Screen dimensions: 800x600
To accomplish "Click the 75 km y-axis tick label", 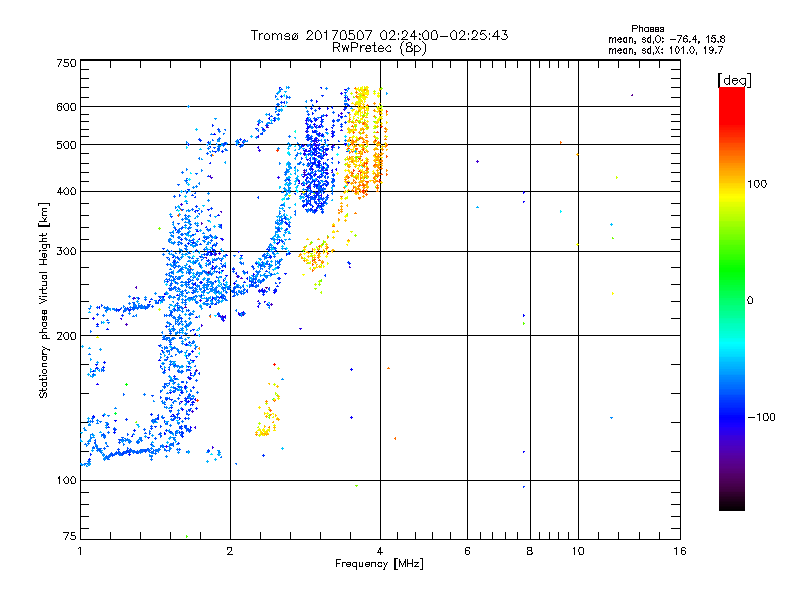I will 69,536.
